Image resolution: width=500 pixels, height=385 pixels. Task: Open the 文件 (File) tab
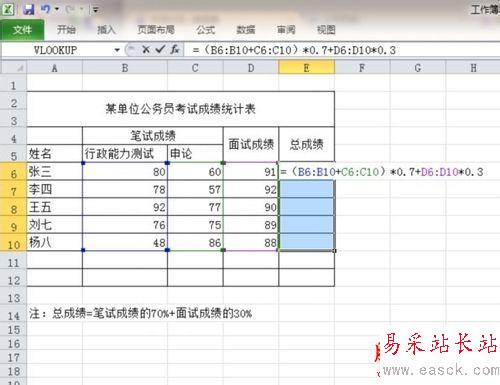22,30
